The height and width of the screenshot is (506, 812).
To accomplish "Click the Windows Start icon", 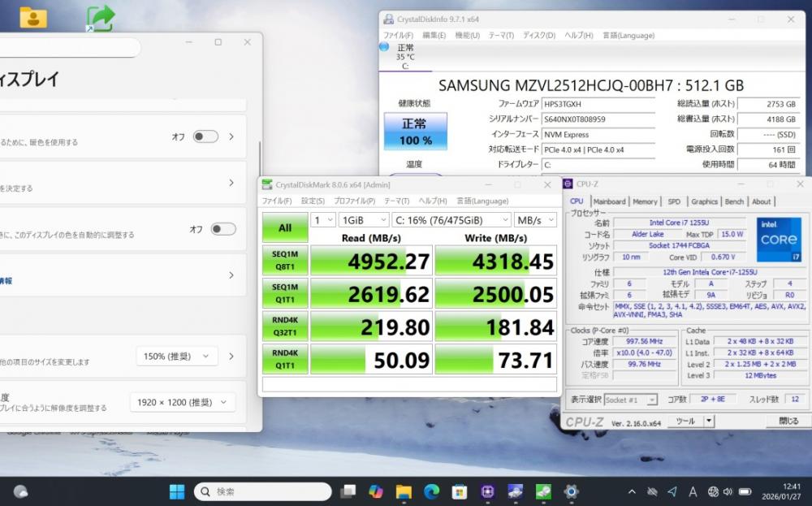I will [176, 491].
